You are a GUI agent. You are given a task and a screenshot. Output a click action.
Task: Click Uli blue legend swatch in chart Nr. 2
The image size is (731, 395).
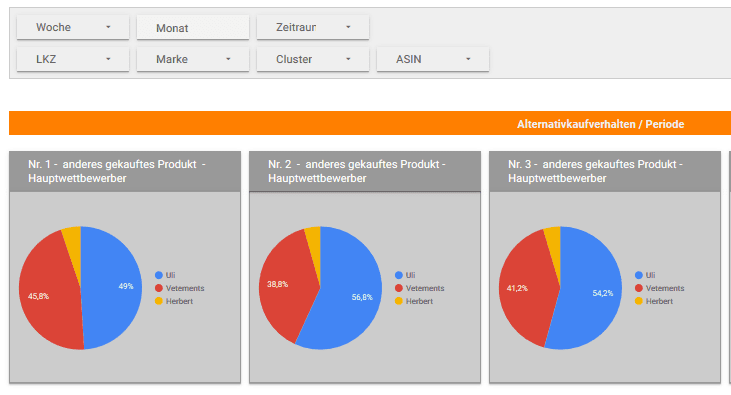[x=399, y=275]
